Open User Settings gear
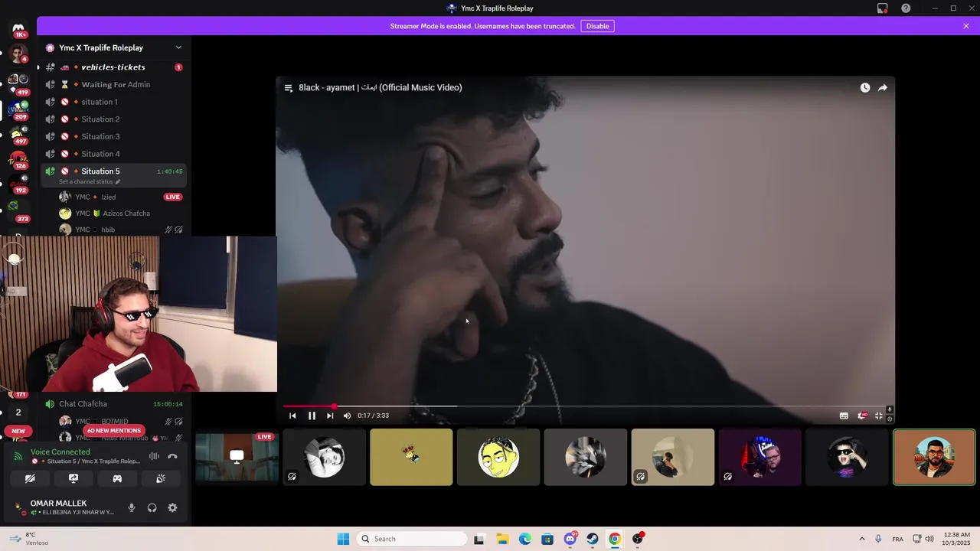980x551 pixels. (172, 507)
